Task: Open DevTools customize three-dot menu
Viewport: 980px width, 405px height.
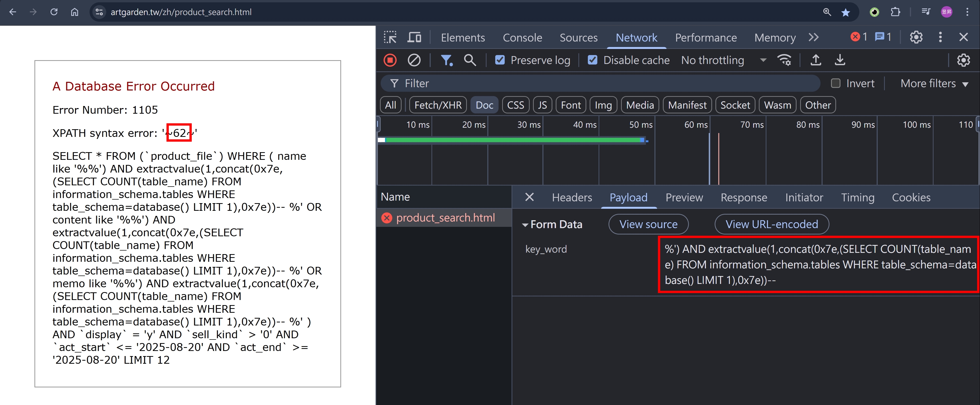Action: click(940, 37)
